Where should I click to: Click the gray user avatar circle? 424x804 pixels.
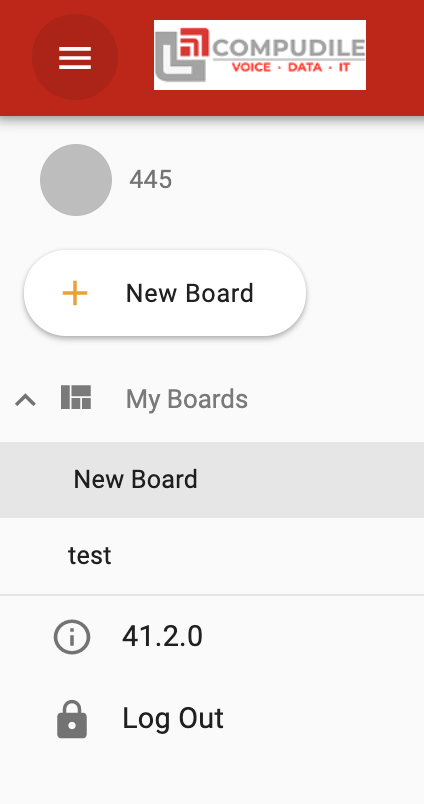76,180
